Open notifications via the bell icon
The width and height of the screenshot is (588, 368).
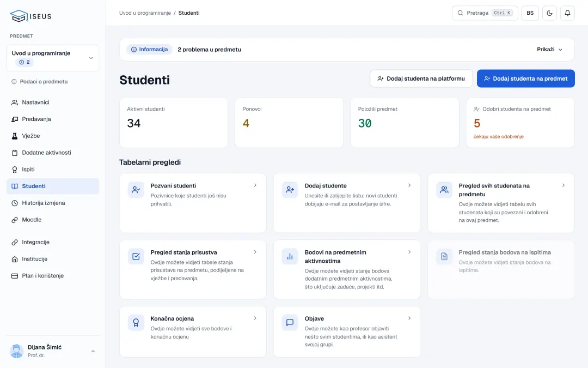(567, 13)
